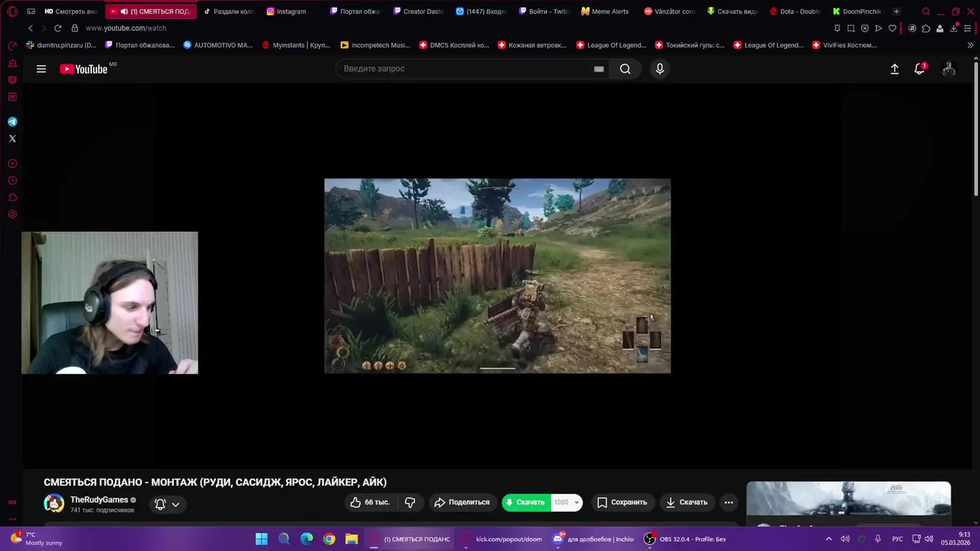Open Opera GX sidebar settings gear
980x551 pixels.
(12, 214)
